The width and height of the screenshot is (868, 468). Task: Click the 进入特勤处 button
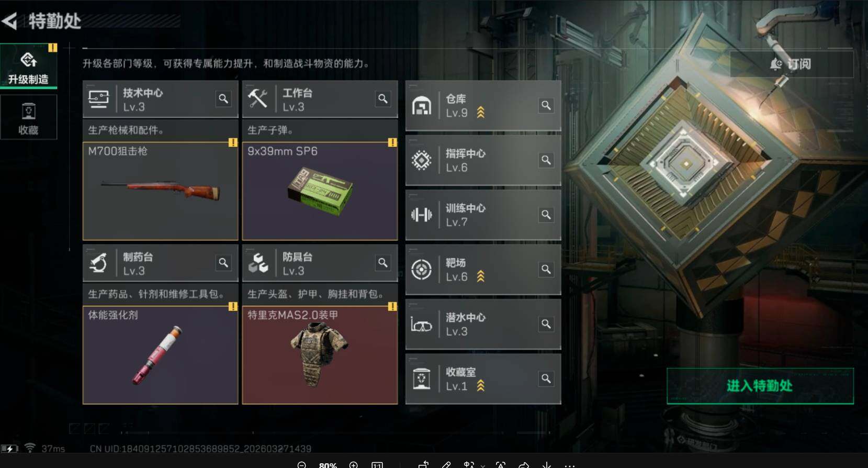760,386
